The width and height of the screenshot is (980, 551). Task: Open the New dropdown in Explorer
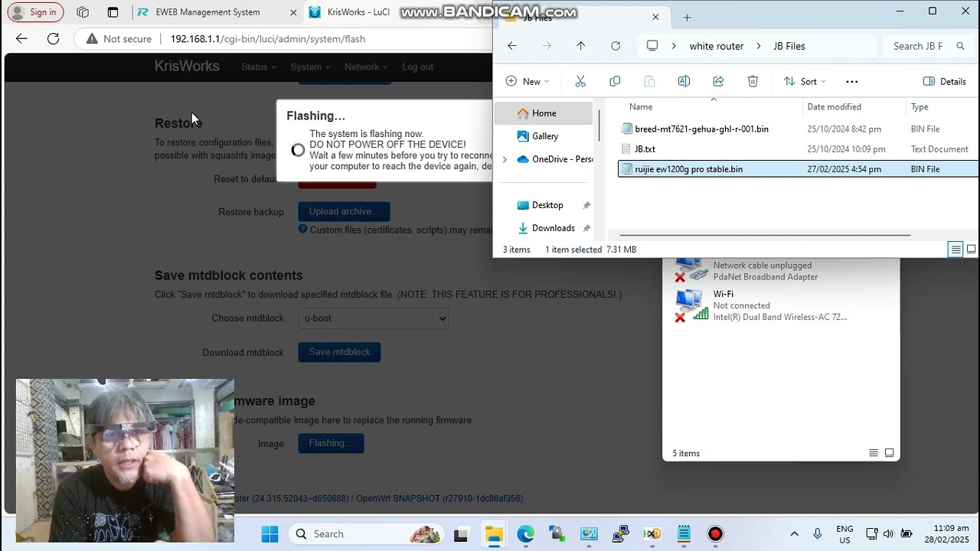(x=528, y=81)
